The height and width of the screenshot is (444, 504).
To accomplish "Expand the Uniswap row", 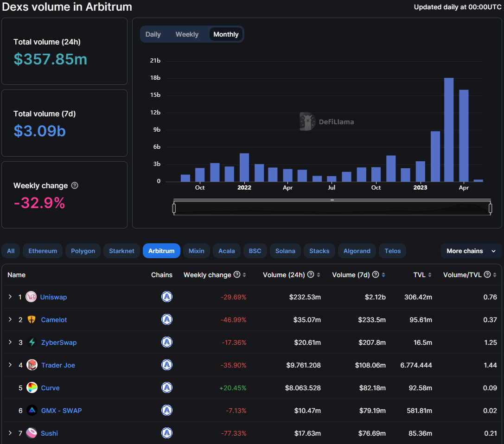I will tap(10, 297).
